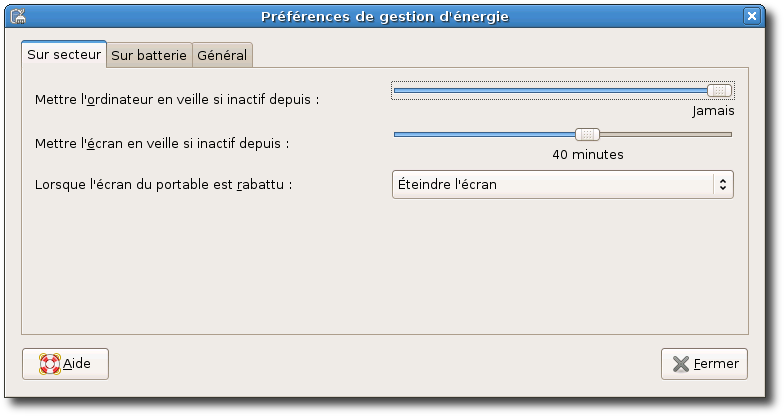Click the Mettre l'écran en veille label
This screenshot has width=784, height=416.
pos(161,143)
